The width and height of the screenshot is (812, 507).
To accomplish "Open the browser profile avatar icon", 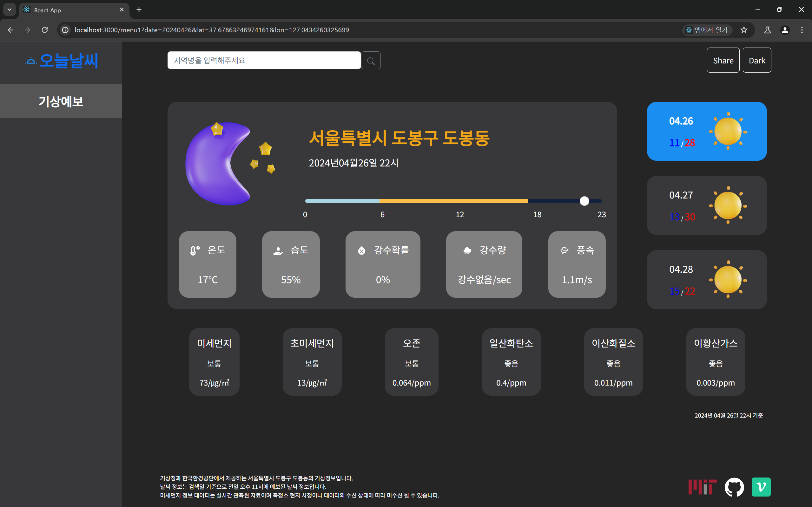I will (x=784, y=30).
